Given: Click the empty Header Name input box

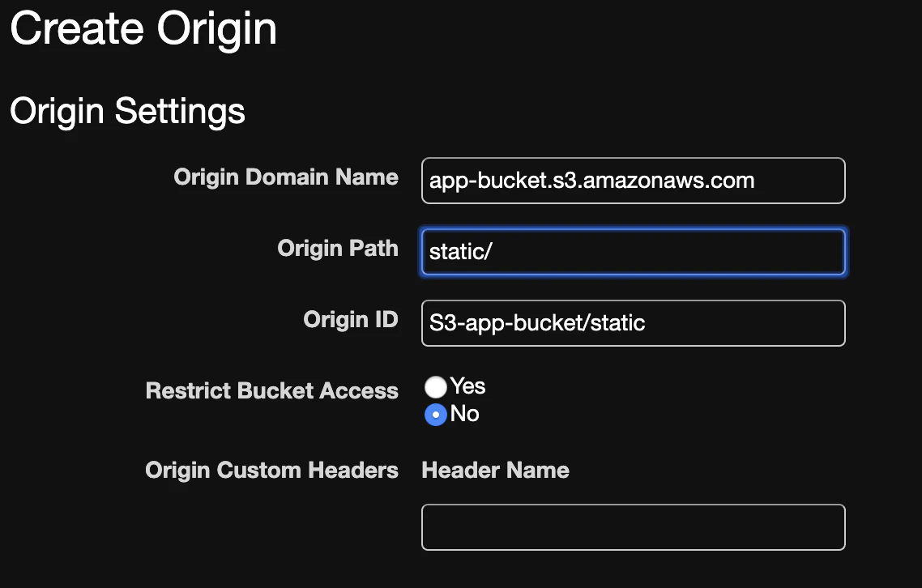Looking at the screenshot, I should (x=633, y=527).
